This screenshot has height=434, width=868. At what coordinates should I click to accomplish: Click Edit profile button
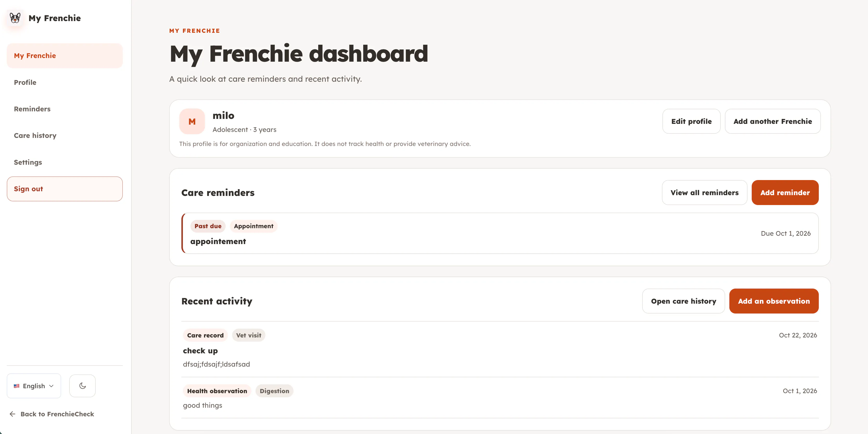691,121
